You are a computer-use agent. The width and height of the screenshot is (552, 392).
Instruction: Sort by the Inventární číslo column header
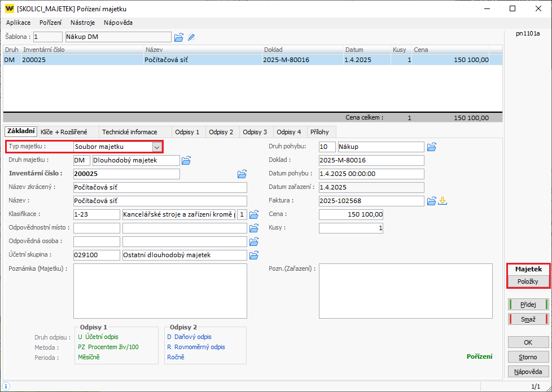(82, 50)
